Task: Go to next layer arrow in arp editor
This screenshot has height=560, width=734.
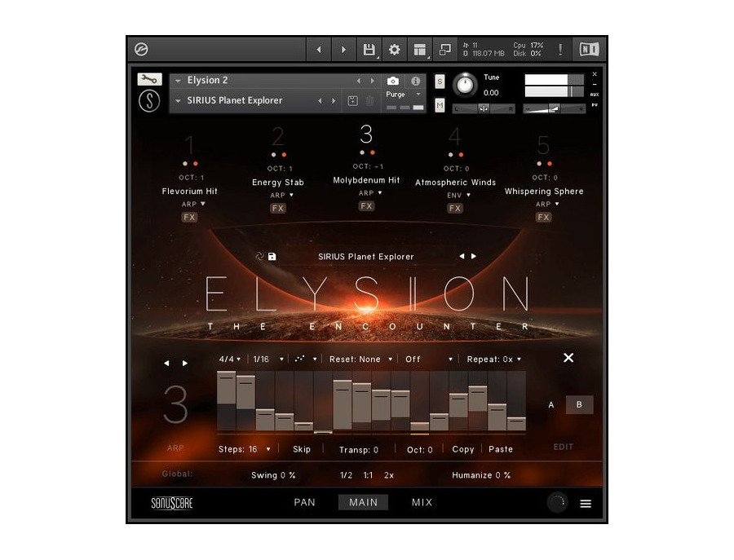Action: click(185, 363)
